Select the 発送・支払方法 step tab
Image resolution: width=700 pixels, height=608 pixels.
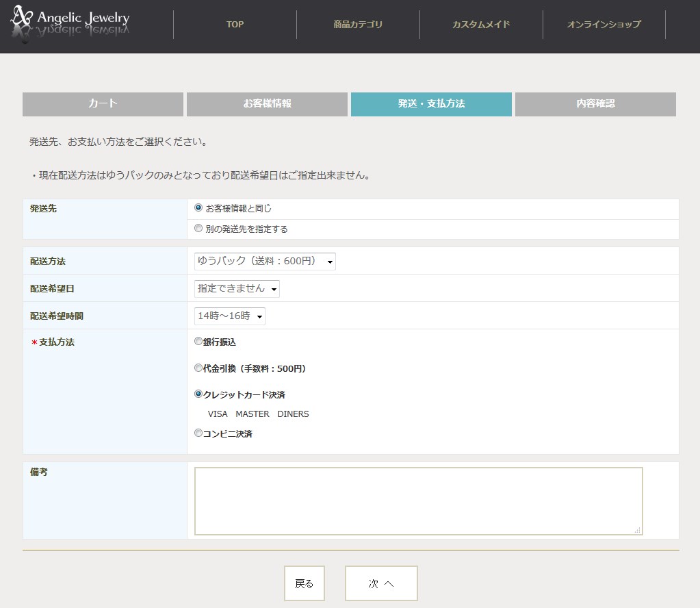[431, 104]
